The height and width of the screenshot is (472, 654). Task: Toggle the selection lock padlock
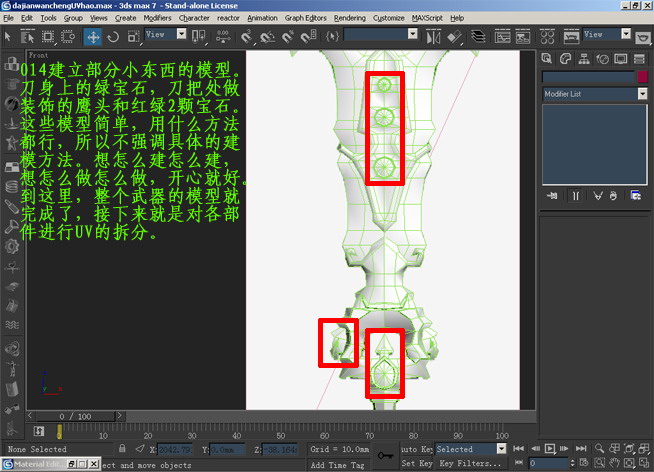point(123,450)
